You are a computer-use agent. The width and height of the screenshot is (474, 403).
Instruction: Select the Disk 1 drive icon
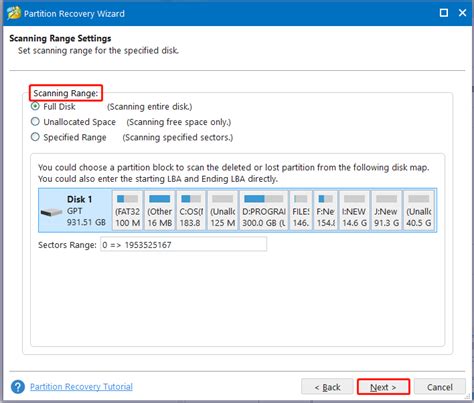[x=51, y=212]
